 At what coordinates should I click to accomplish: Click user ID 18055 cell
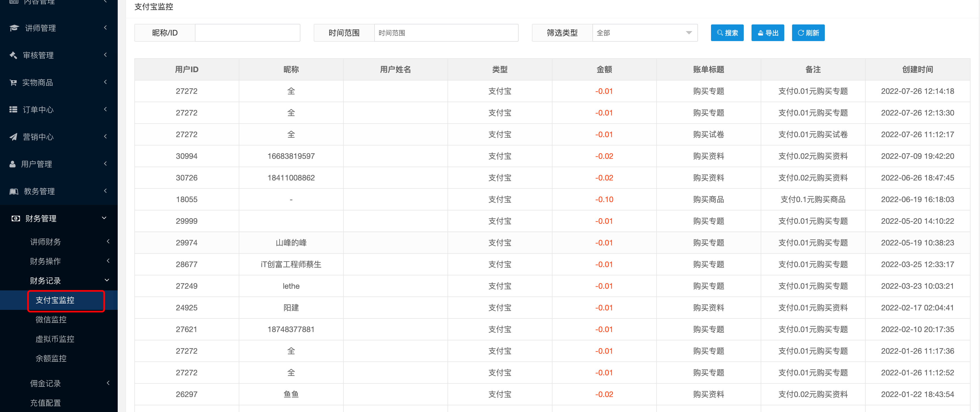186,199
